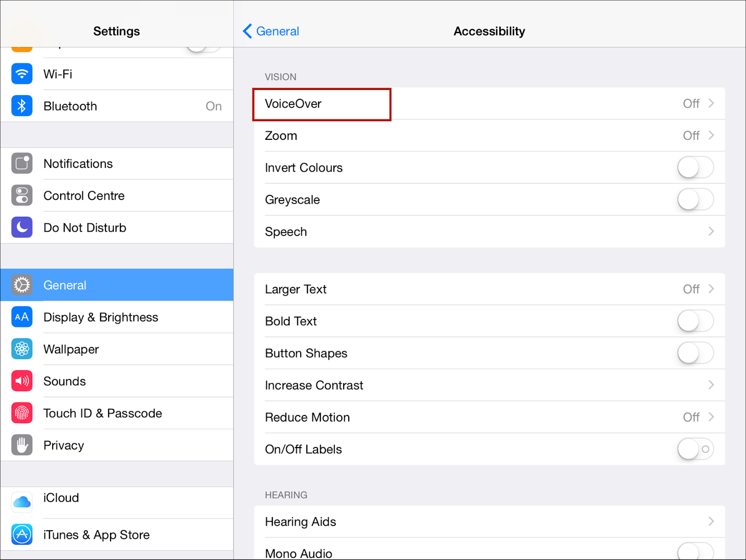
Task: Tap the Wi-Fi icon in sidebar
Action: (22, 74)
